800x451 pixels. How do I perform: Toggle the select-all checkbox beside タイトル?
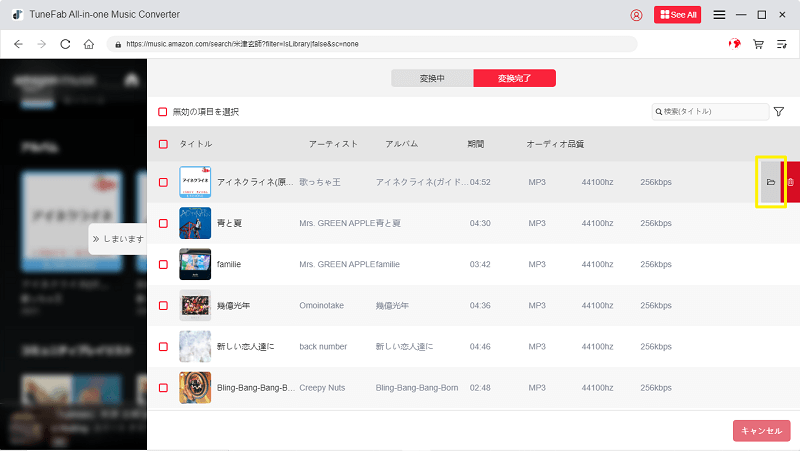coord(163,144)
